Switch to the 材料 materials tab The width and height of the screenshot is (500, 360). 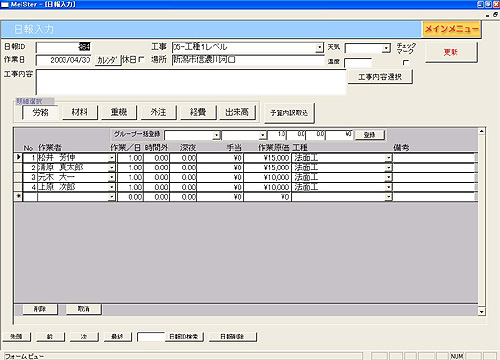tap(80, 112)
